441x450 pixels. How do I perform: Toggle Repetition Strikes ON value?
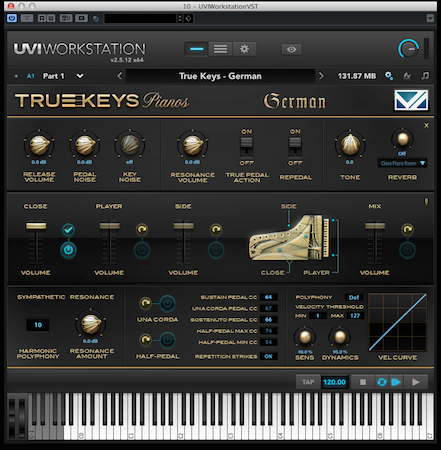(269, 356)
